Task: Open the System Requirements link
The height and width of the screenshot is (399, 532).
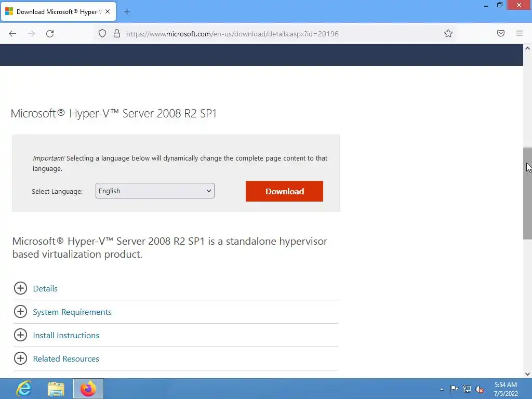Action: click(72, 312)
